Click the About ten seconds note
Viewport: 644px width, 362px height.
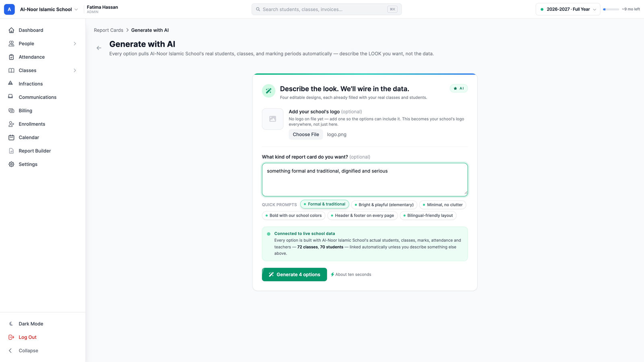(351, 275)
